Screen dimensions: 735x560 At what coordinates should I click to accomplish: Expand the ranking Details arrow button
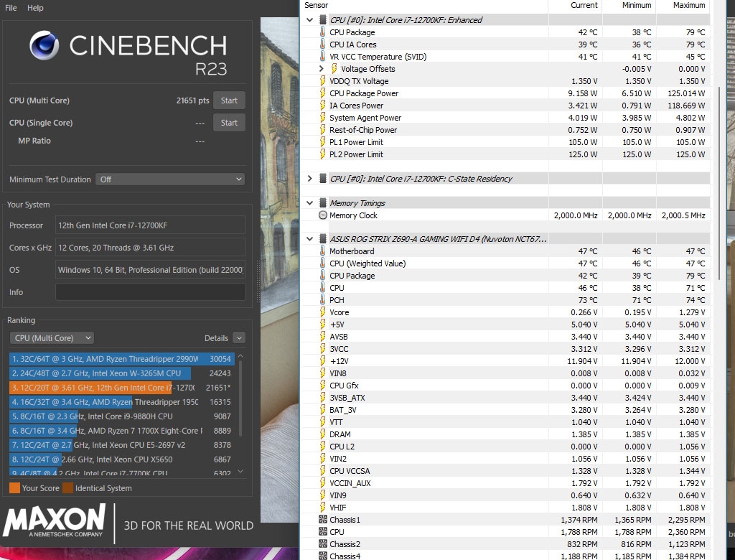click(x=238, y=338)
